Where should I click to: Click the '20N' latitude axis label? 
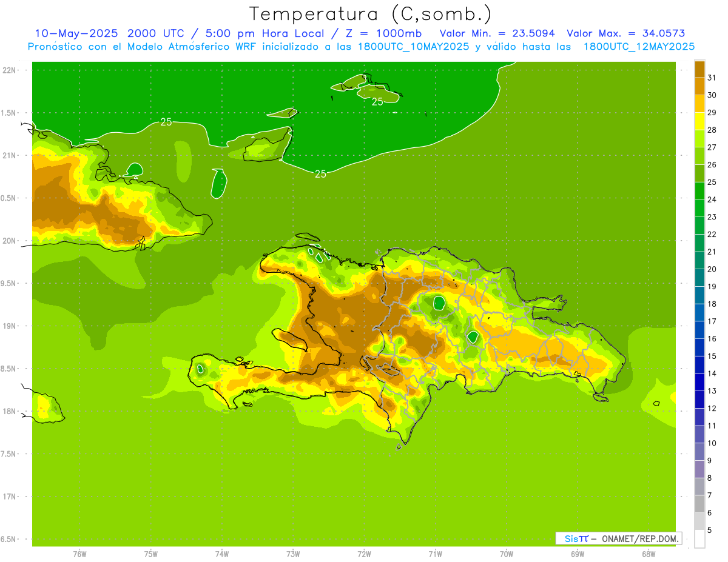tap(10, 241)
